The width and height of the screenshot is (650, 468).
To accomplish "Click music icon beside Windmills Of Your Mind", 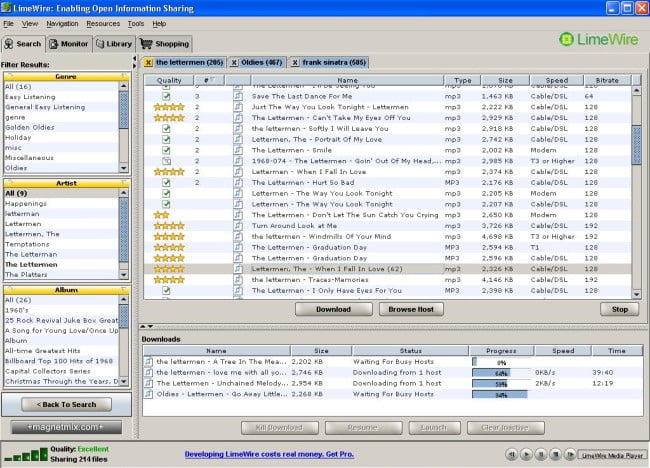I will click(238, 236).
